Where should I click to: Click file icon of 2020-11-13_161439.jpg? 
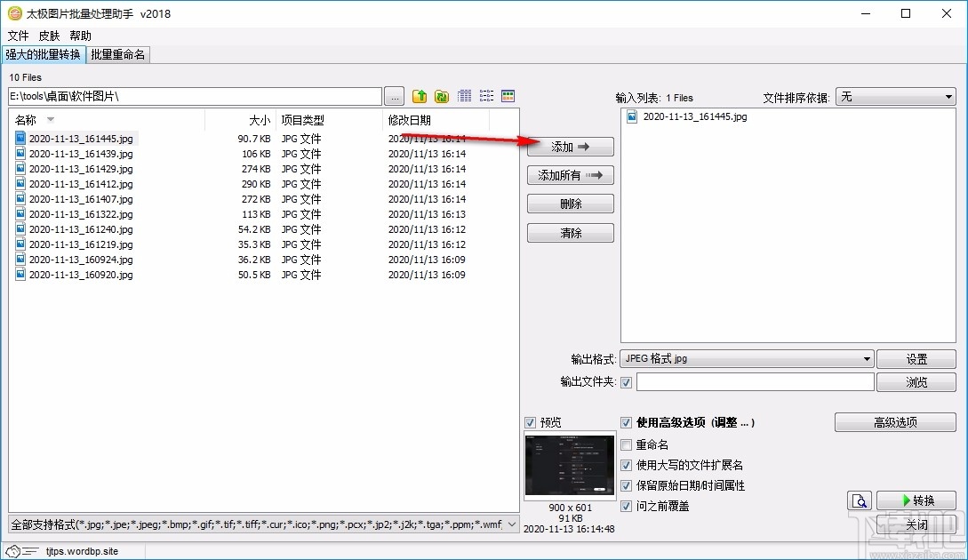click(20, 153)
